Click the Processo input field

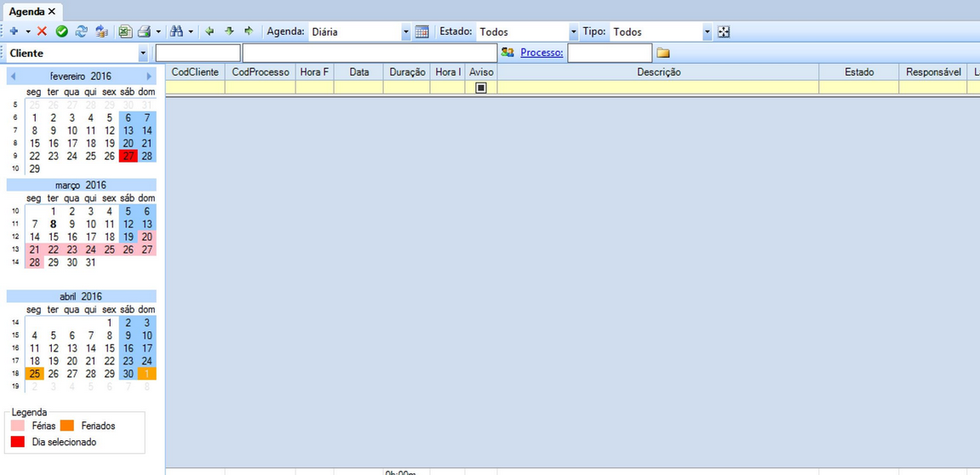[610, 53]
